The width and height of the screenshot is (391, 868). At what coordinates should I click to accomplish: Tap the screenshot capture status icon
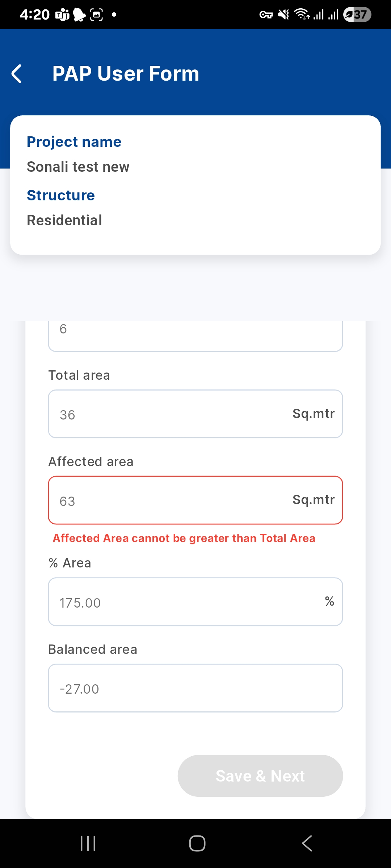point(96,15)
